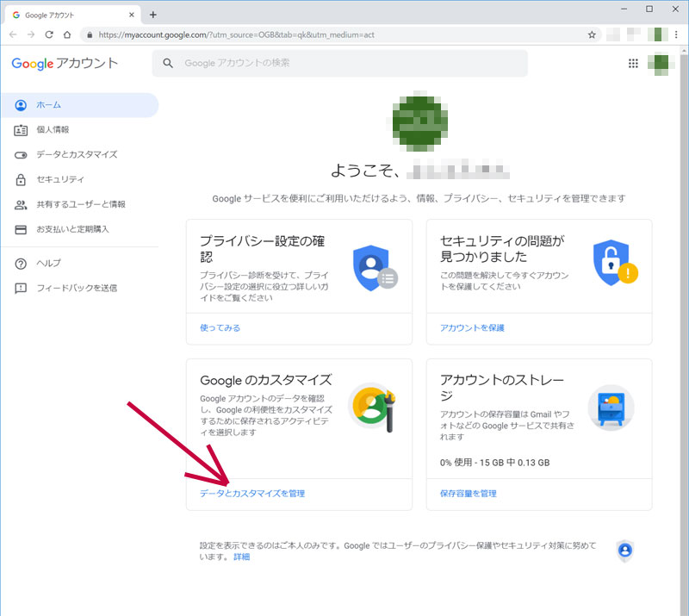Click the small privacy shield footer icon
This screenshot has height=616, width=689.
coord(625,551)
